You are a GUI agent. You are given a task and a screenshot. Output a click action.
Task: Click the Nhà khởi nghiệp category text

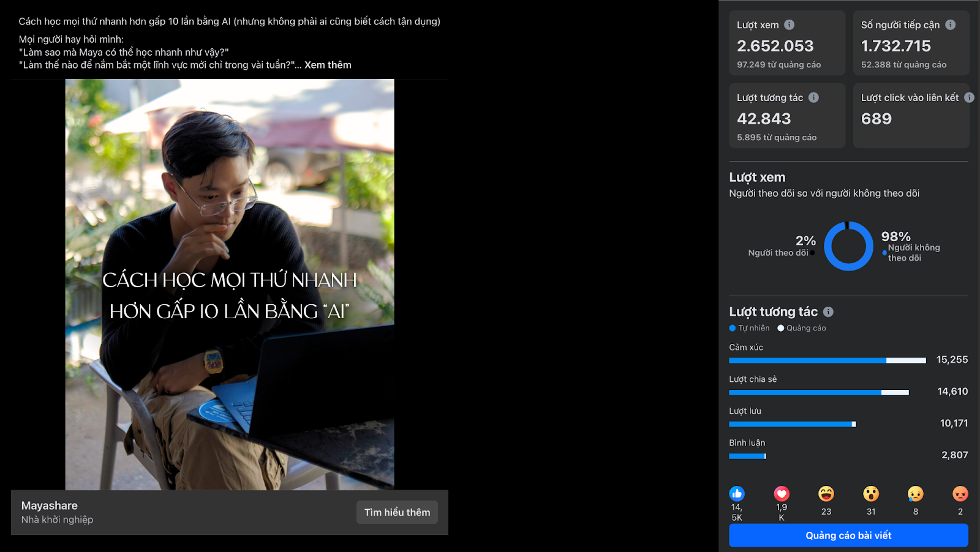(57, 520)
